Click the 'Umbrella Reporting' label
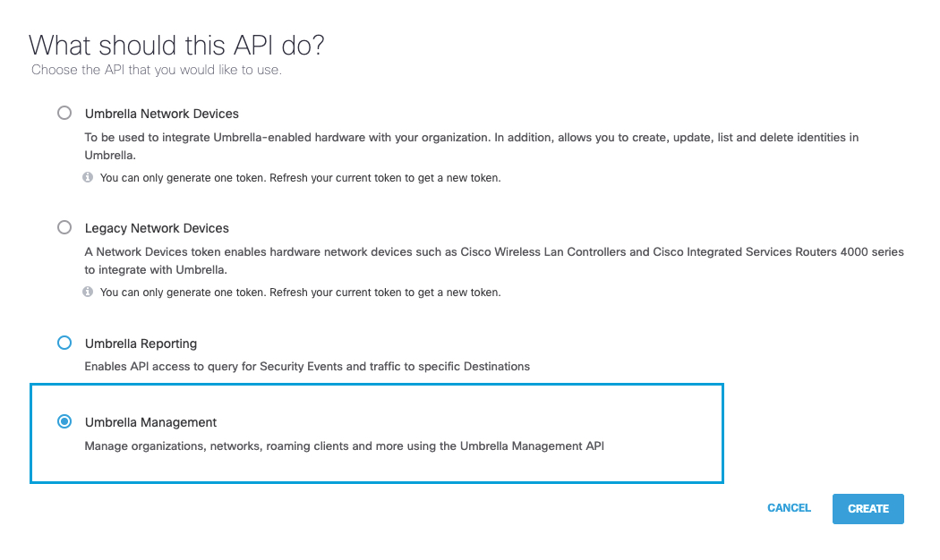 click(141, 344)
